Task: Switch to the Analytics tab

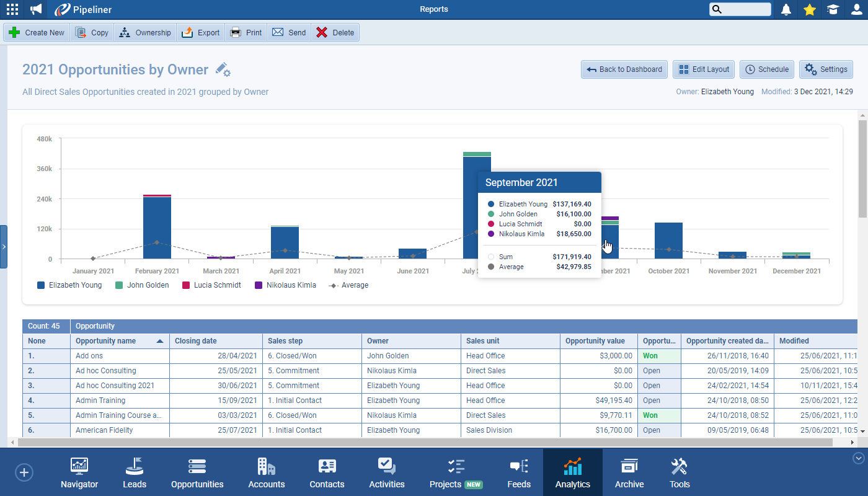Action: [572, 472]
